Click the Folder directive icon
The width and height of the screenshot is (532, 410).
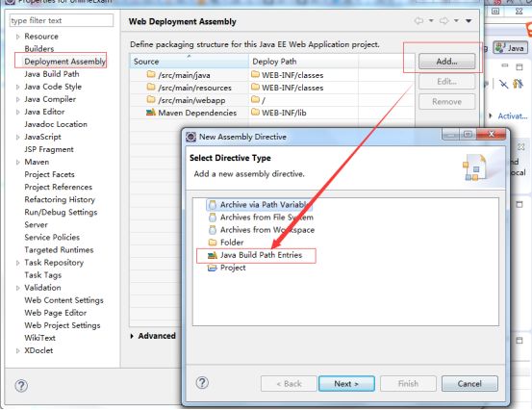tap(213, 243)
